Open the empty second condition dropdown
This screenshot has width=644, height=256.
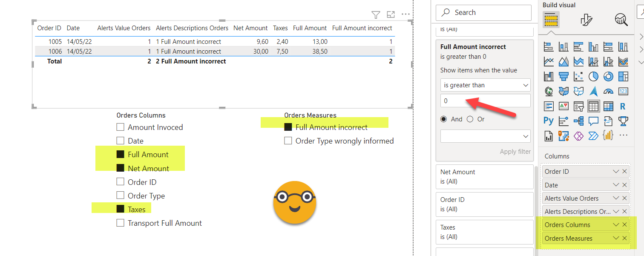[x=485, y=136]
